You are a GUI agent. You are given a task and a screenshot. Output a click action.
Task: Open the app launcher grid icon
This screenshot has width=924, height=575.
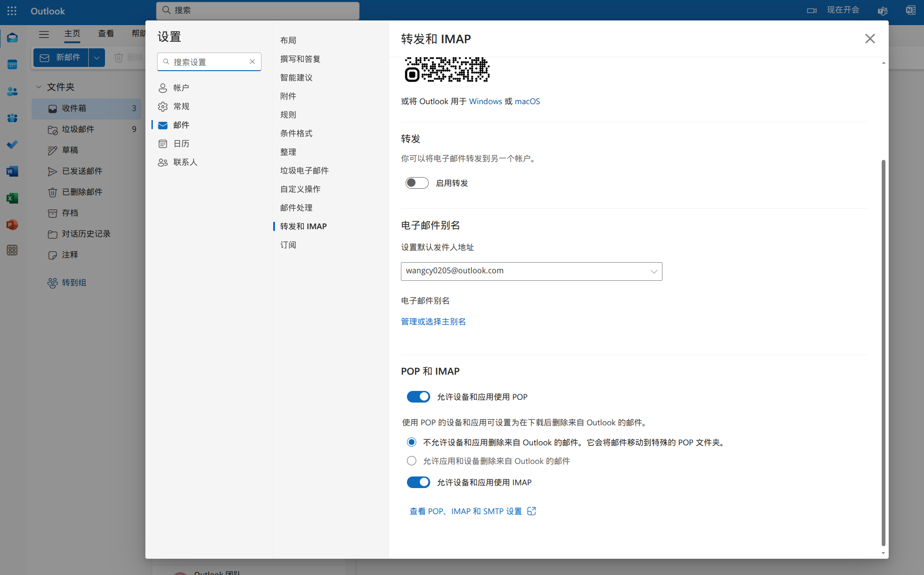pos(12,11)
